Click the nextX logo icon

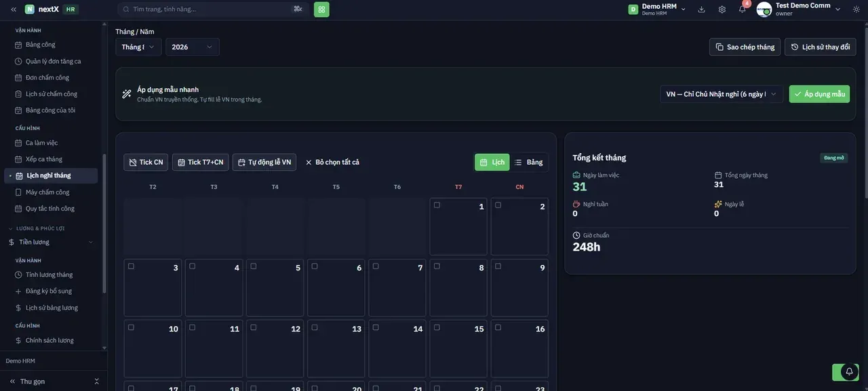coord(30,9)
